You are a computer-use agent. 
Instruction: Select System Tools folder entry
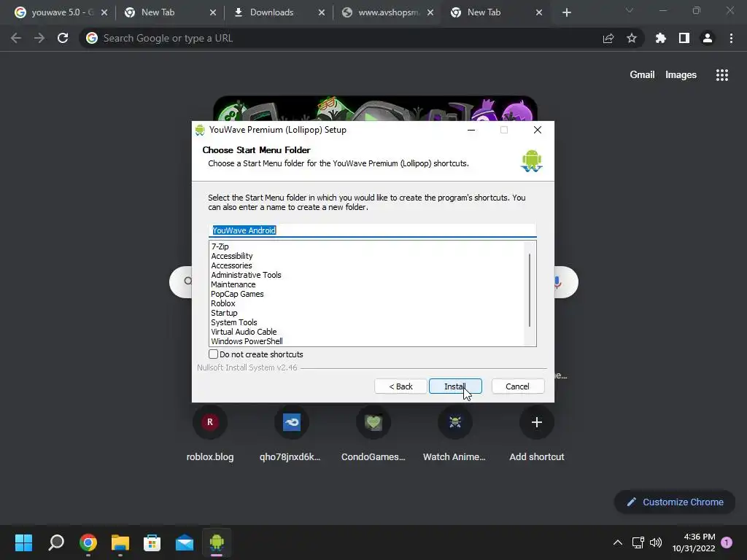pyautogui.click(x=234, y=322)
